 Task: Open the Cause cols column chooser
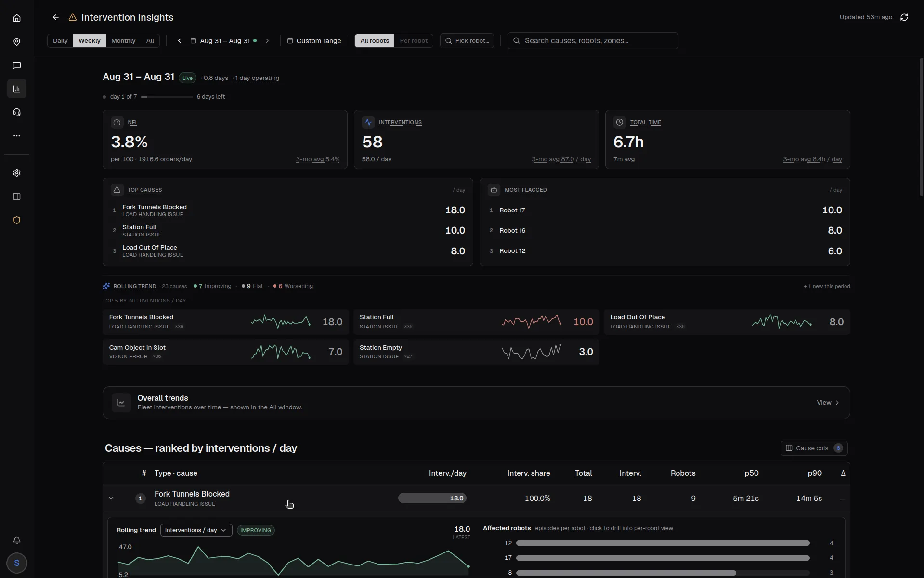pyautogui.click(x=814, y=448)
